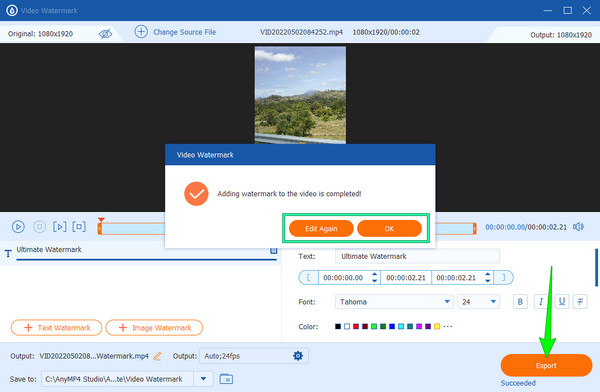Click the Video Watermark app logo icon
The height and width of the screenshot is (392, 600).
point(12,10)
